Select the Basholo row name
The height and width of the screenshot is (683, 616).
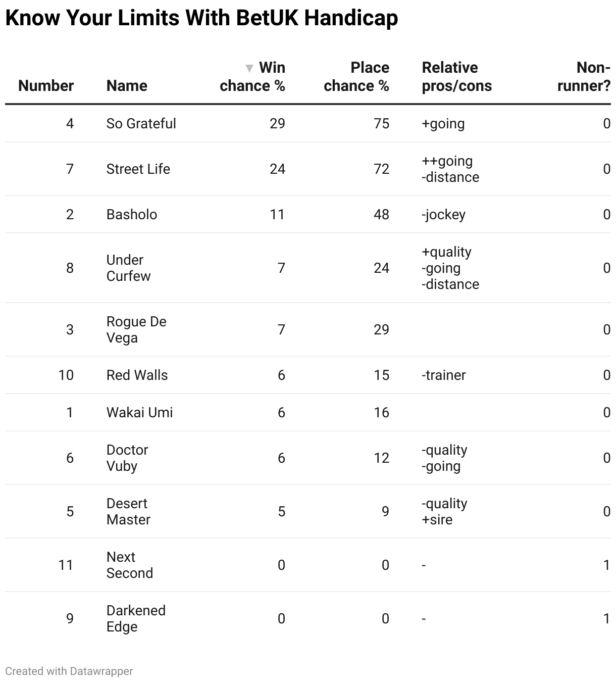tap(131, 214)
